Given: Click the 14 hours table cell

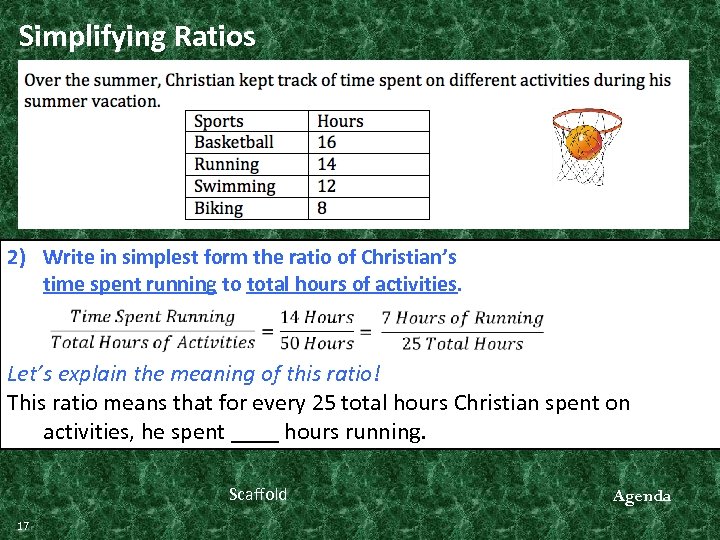Looking at the screenshot, I should pyautogui.click(x=369, y=164).
